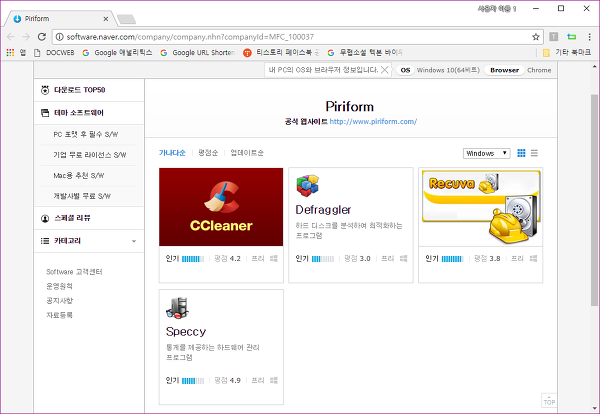Click the browser forward arrow

[26, 37]
